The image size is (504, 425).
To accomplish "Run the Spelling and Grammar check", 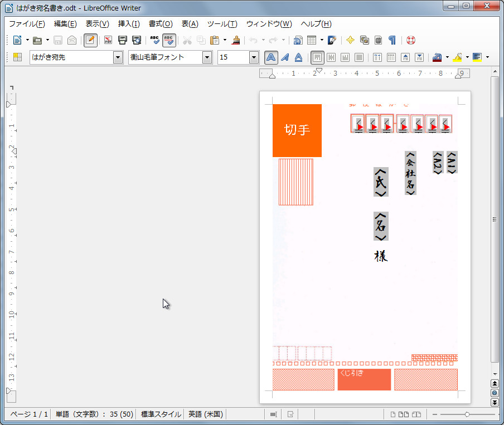I will click(154, 40).
